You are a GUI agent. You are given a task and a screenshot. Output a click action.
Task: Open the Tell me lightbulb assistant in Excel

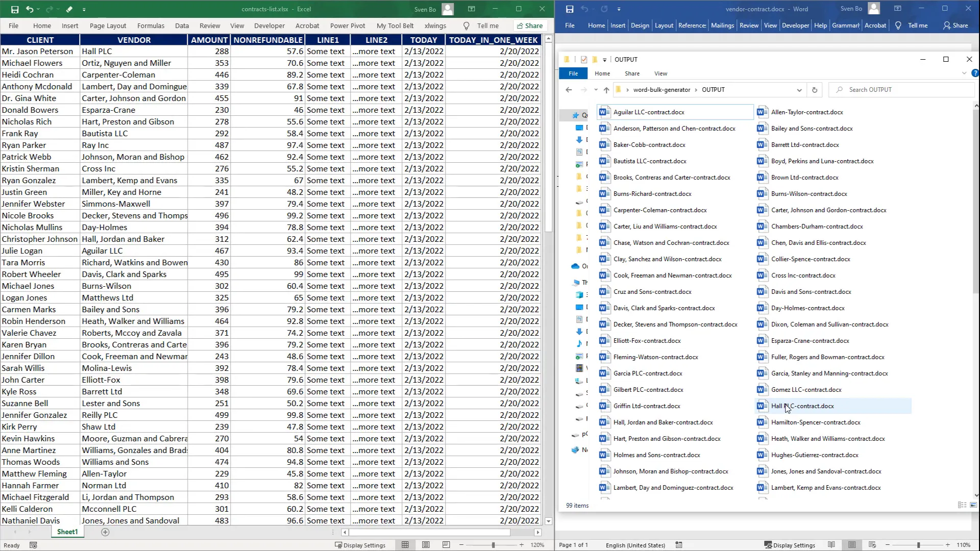(x=466, y=26)
